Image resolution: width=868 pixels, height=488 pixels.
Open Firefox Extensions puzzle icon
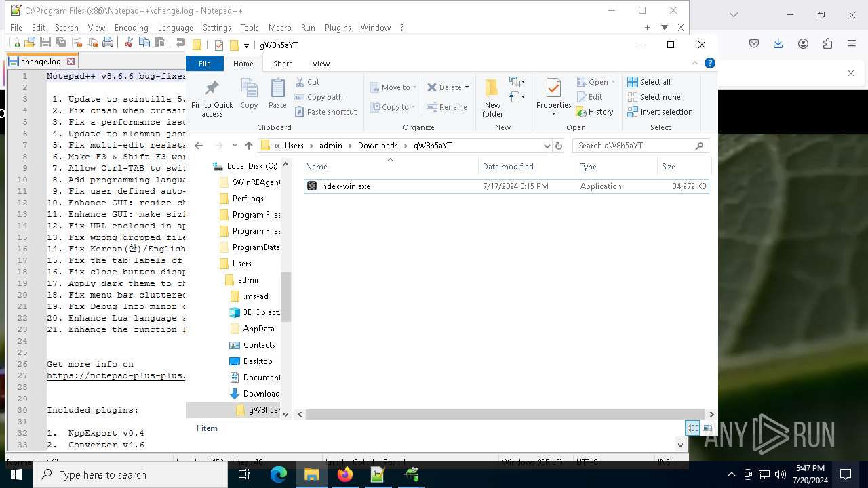tap(827, 43)
